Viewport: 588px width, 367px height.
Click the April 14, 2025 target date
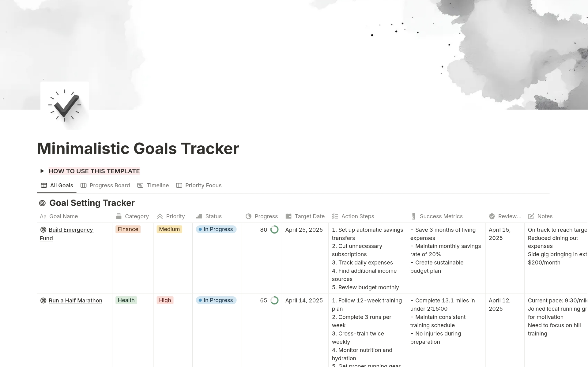tap(304, 301)
